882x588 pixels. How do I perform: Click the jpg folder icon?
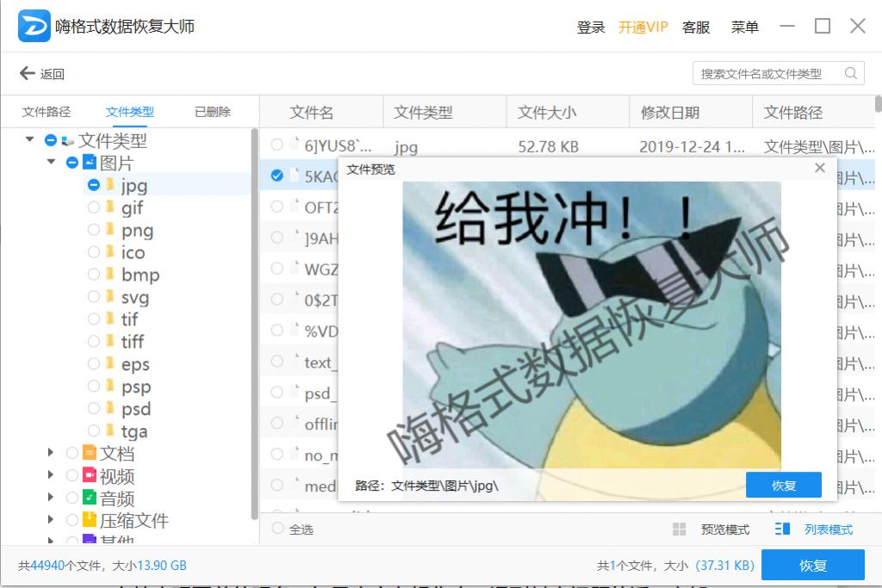click(x=110, y=184)
